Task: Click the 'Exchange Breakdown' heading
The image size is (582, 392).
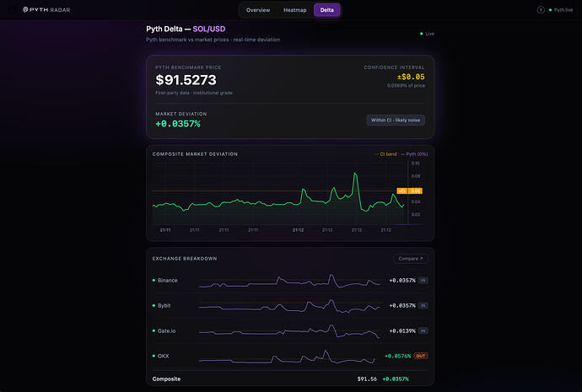Action: click(185, 259)
